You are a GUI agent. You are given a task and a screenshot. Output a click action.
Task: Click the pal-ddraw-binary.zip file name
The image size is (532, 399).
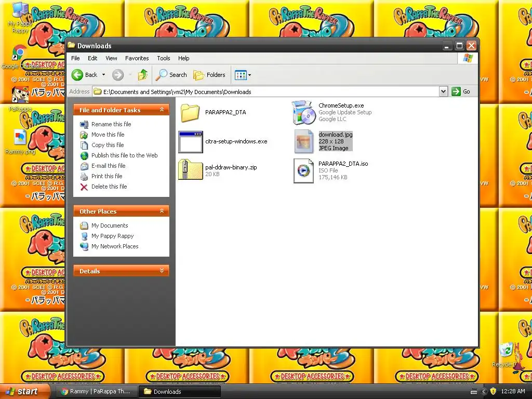231,167
